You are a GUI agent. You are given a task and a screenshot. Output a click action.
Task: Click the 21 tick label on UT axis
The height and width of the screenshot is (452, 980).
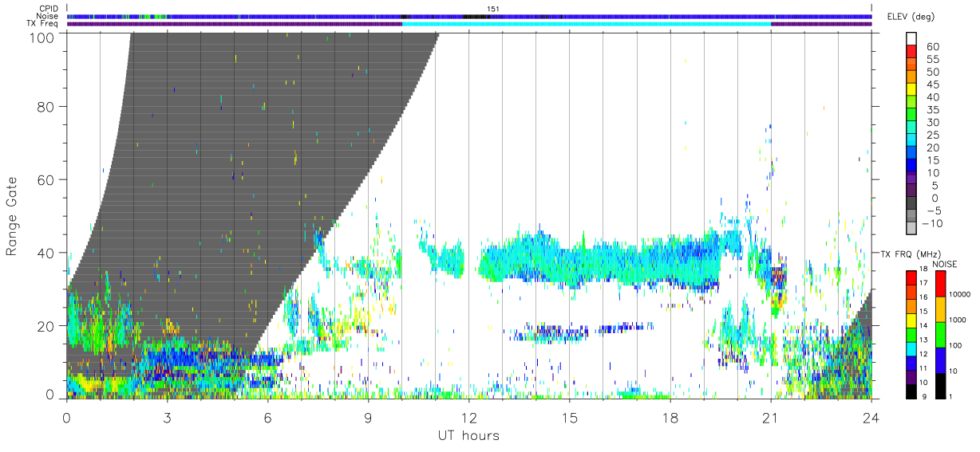[771, 417]
